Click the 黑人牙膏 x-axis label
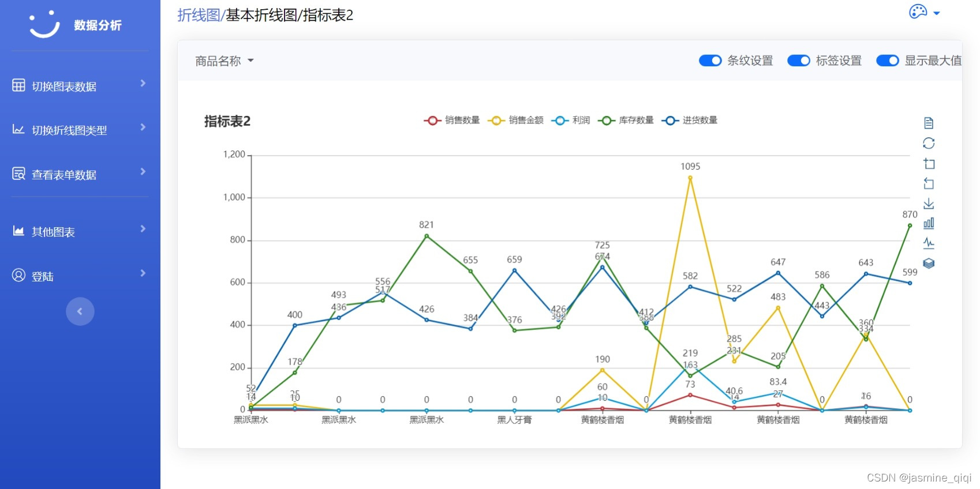 coord(514,420)
